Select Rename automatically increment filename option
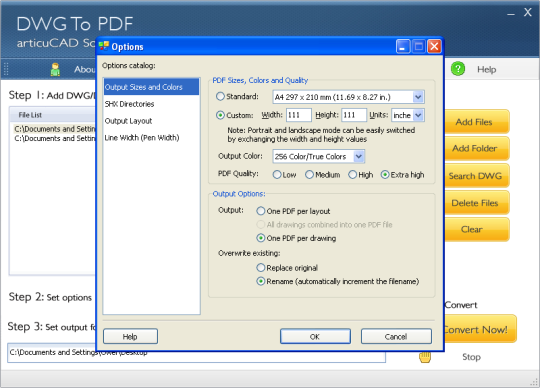Viewport: 540px width, 388px height. [261, 281]
